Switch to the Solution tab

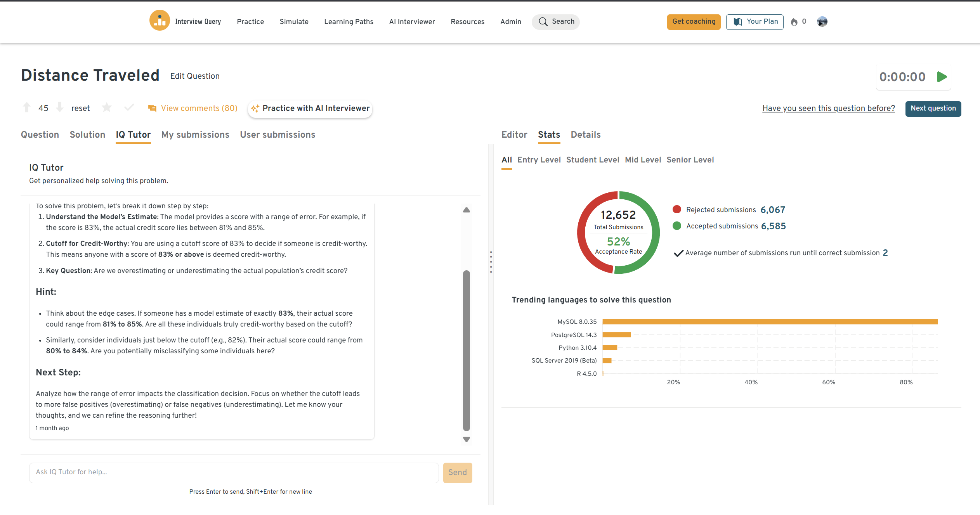(87, 135)
